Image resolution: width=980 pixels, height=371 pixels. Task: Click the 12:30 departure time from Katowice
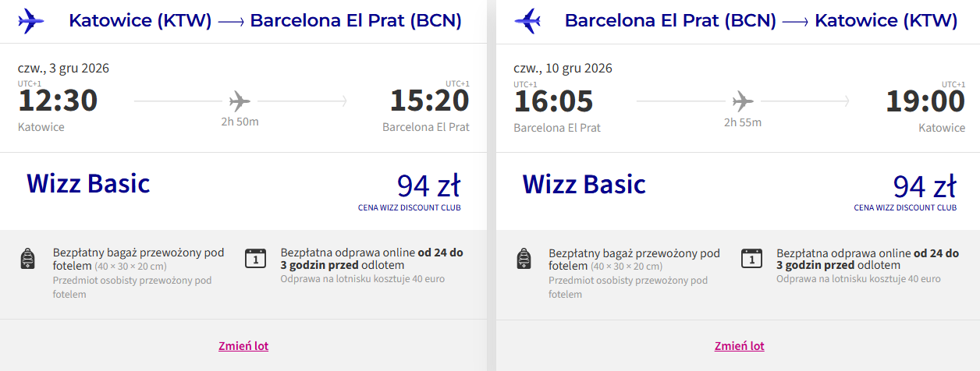(x=58, y=101)
